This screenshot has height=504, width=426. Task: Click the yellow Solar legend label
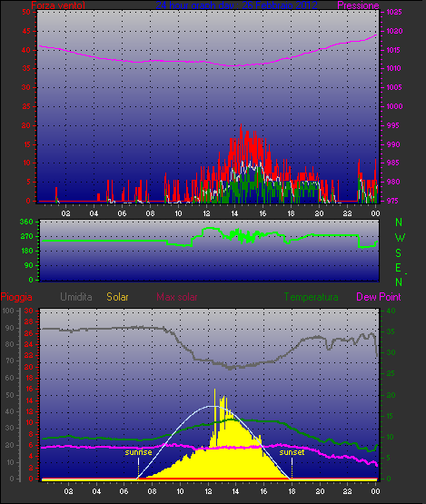(117, 297)
